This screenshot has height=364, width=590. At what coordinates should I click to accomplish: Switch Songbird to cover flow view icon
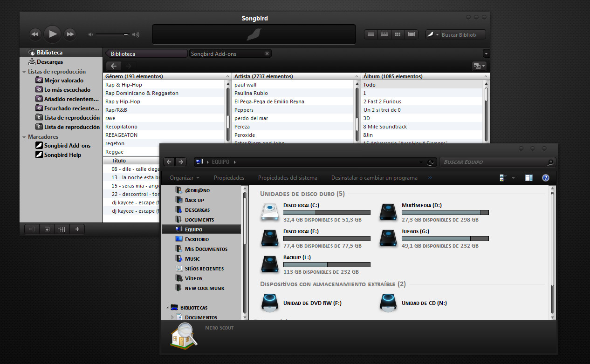[x=411, y=34]
